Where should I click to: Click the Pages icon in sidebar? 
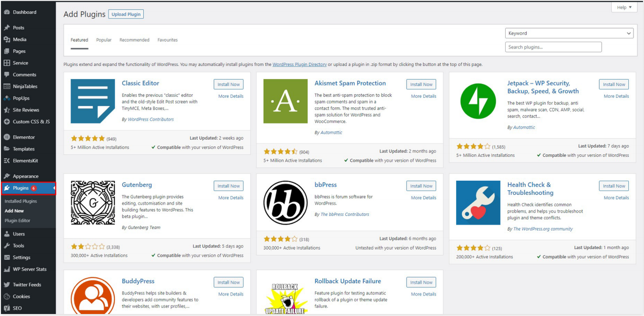[7, 51]
